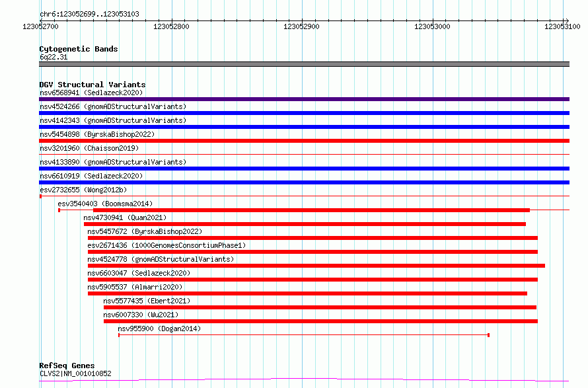Open variant nsv5905537 (Almarri2020) label

[x=135, y=287]
